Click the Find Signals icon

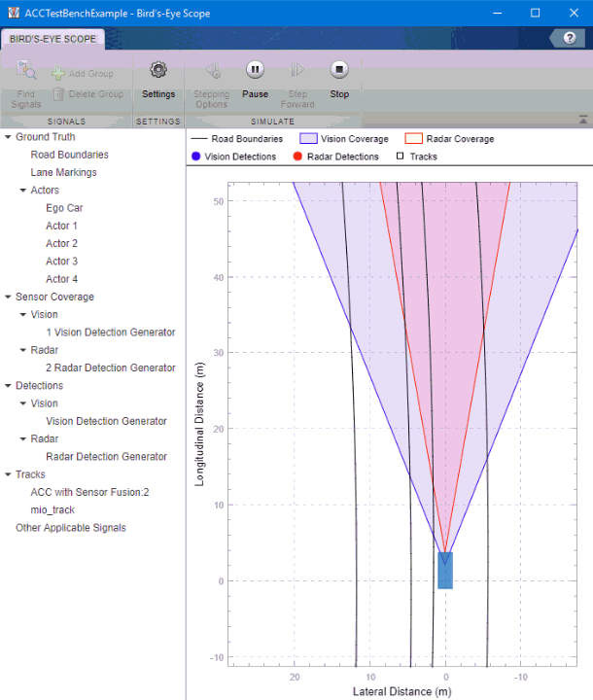click(26, 70)
